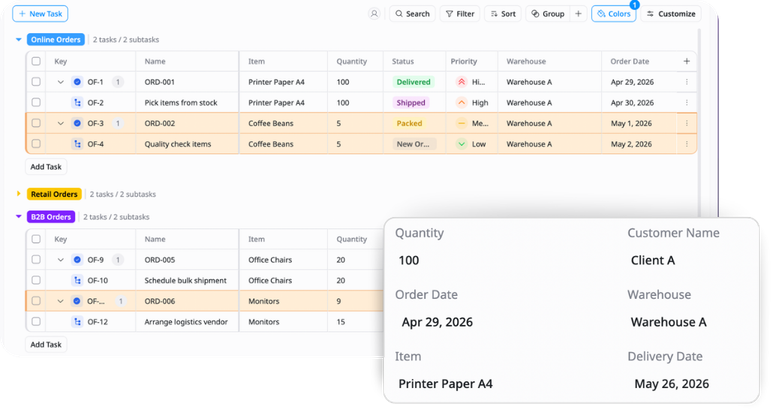Screen dimensions: 773x413
Task: Check the box for OF-10 row
Action: pos(36,280)
